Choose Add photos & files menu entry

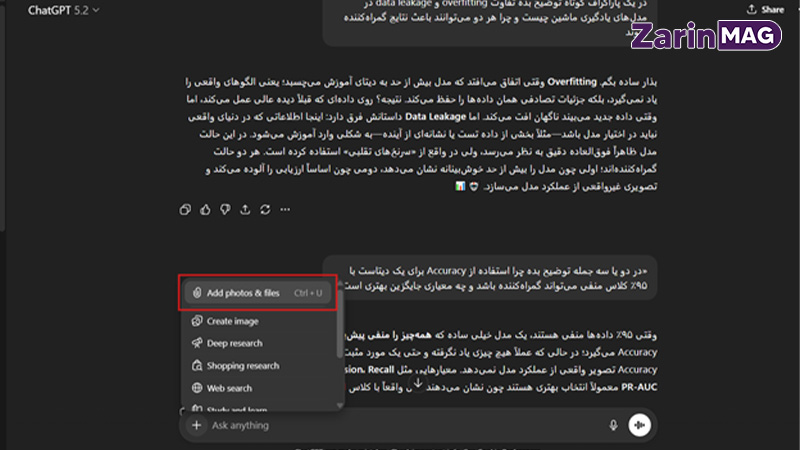coord(258,293)
